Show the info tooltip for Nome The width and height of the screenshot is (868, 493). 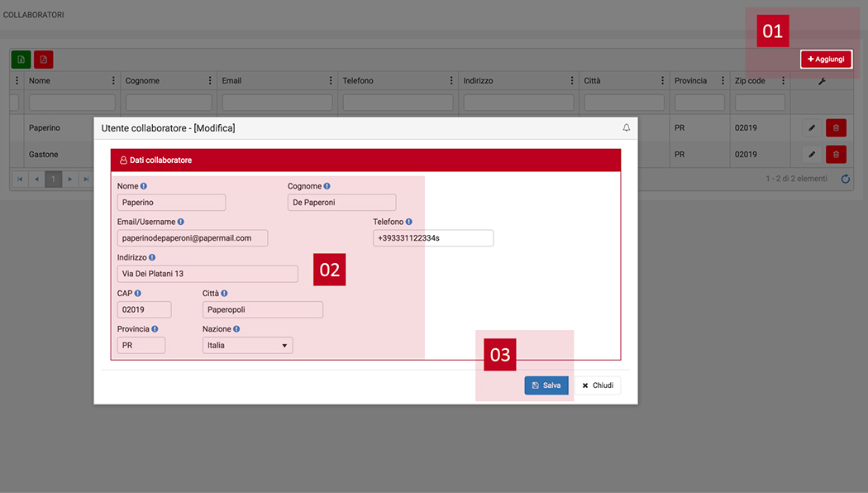point(143,186)
